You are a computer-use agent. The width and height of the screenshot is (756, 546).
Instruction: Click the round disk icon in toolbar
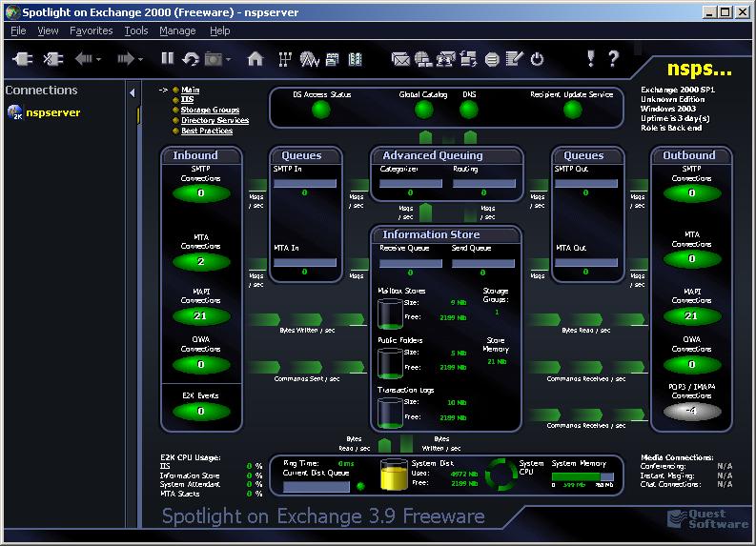pos(492,60)
